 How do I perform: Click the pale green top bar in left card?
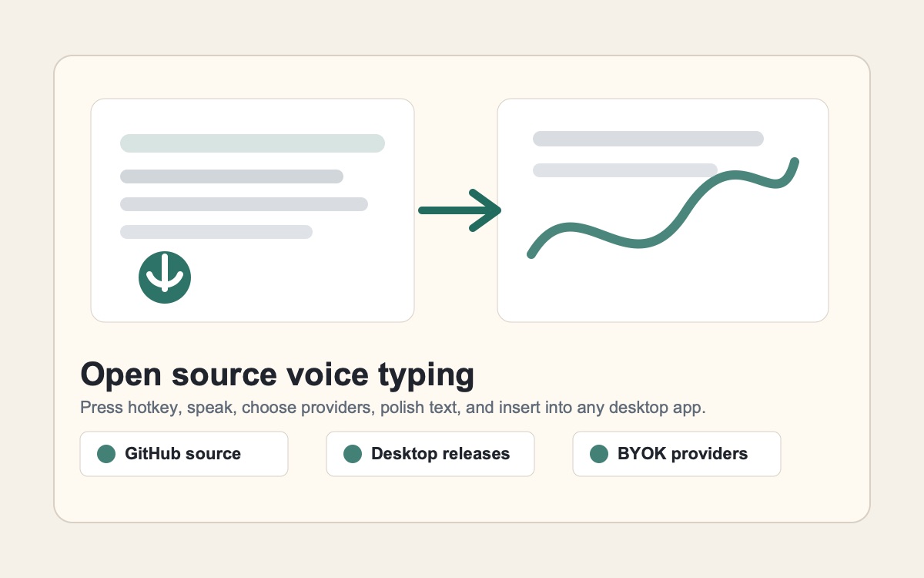[x=253, y=143]
